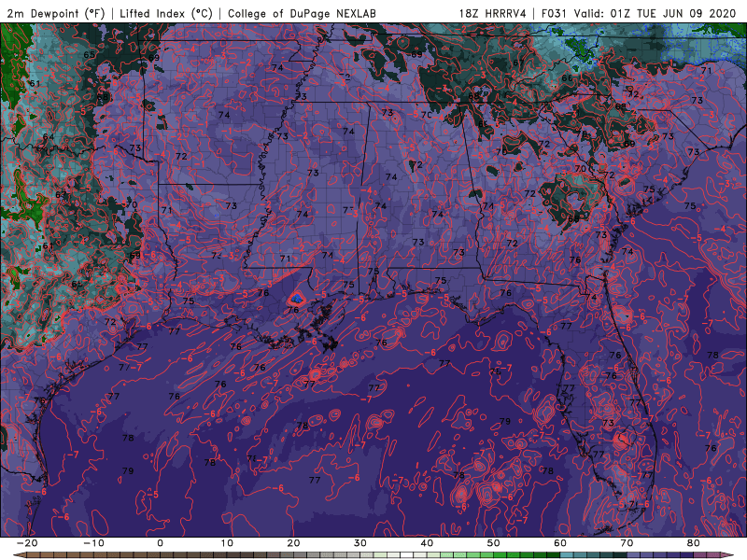Click the -20 label on the color scale

pyautogui.click(x=27, y=543)
